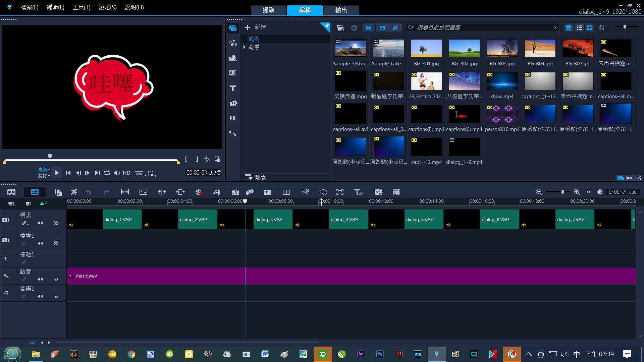Open ripple editing dropdown on 視訊 track

click(25, 223)
